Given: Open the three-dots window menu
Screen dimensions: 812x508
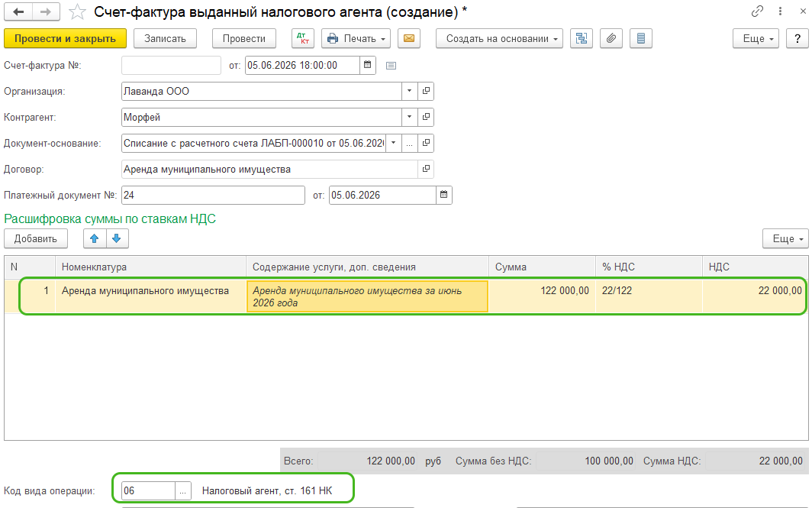Looking at the screenshot, I should pos(780,11).
